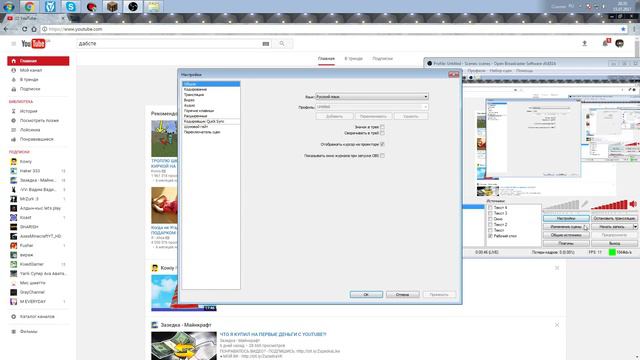Dismiss the Заэйдка - Майнкрафт recommendation section
640x360 pixels.
click(x=557, y=325)
